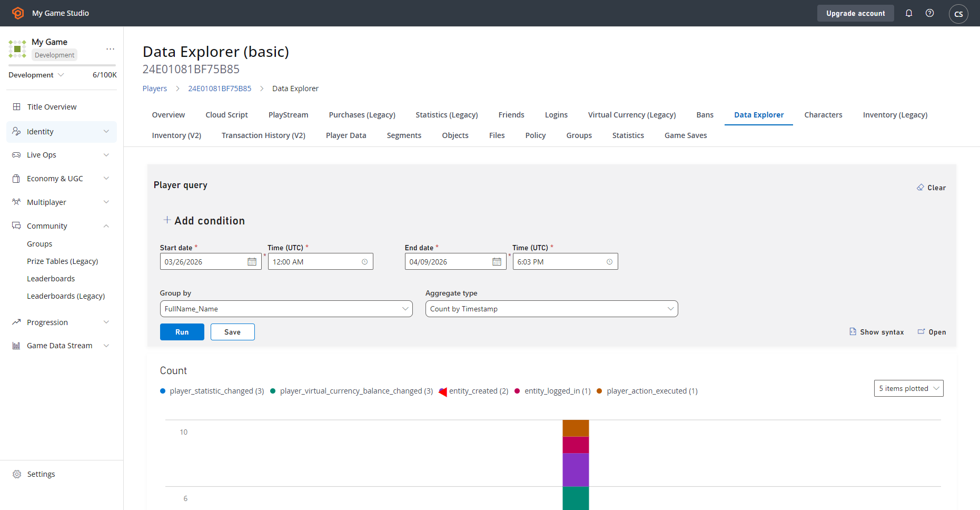Image resolution: width=980 pixels, height=510 pixels.
Task: Click the orange segment of chart bar
Action: tap(576, 428)
